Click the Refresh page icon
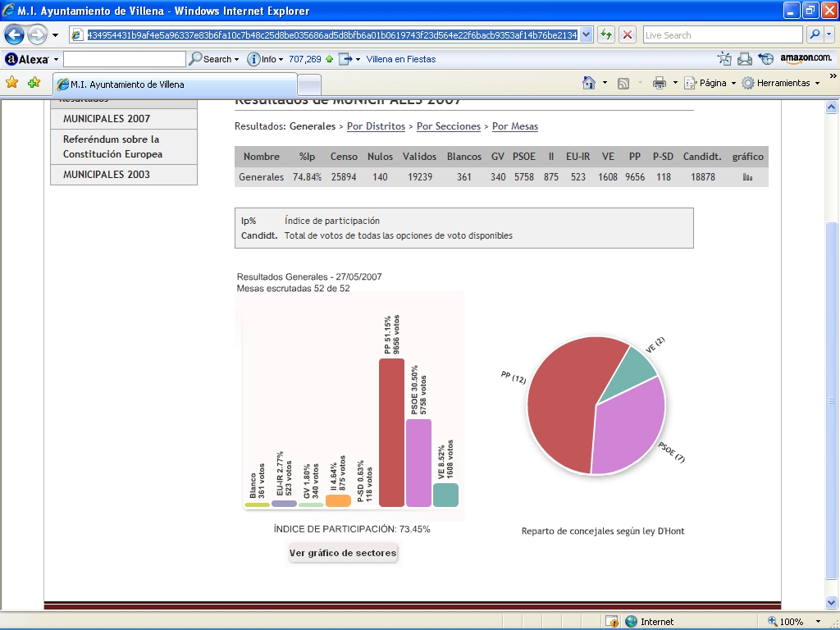This screenshot has width=840, height=630. (606, 35)
